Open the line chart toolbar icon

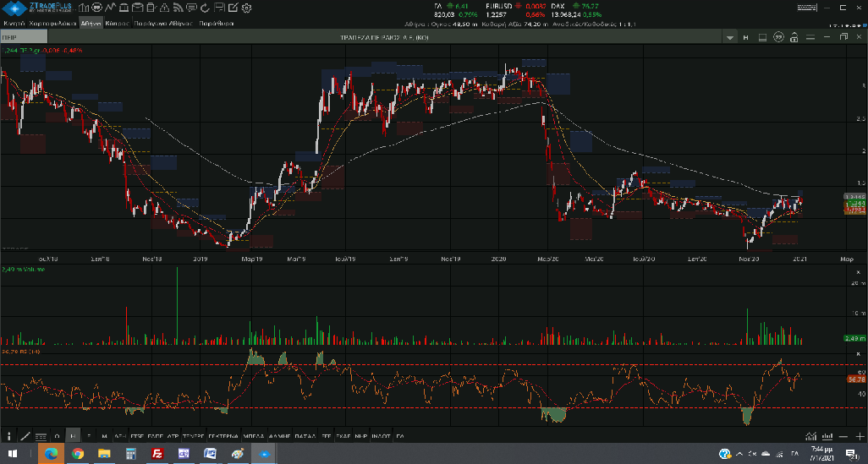point(111,8)
